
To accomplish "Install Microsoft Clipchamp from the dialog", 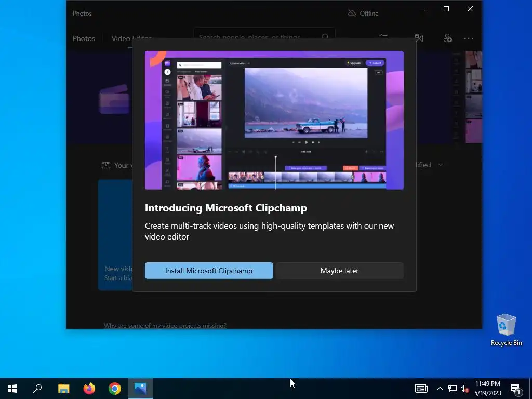I will click(x=209, y=271).
